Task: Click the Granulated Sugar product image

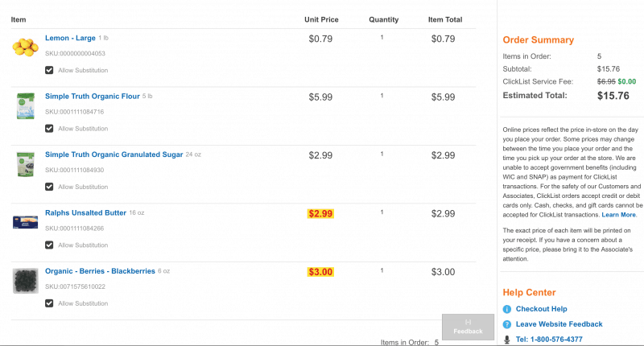Action: (26, 164)
